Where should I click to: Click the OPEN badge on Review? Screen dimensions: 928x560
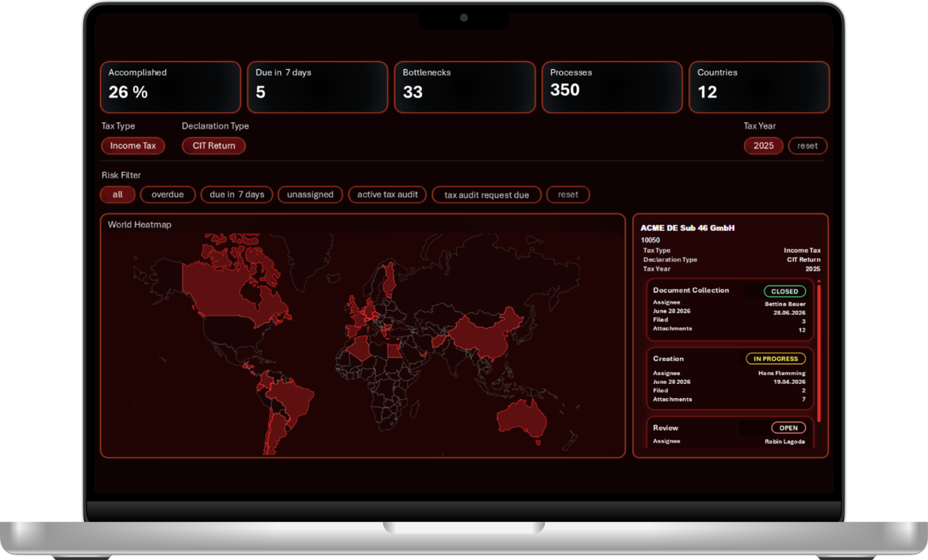(788, 428)
